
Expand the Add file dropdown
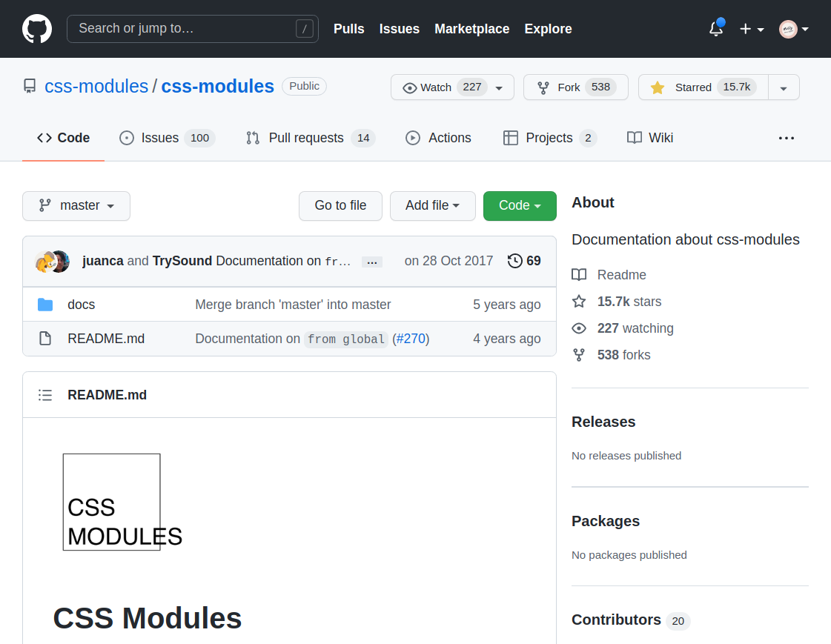[x=433, y=206]
